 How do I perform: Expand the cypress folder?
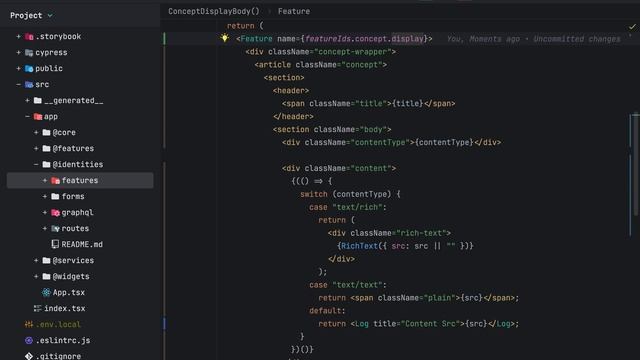18,53
